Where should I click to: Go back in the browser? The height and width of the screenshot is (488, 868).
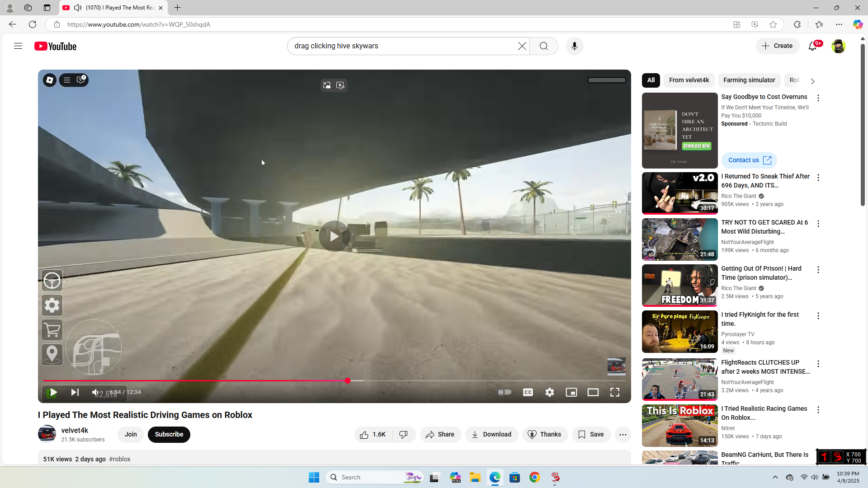pyautogui.click(x=13, y=24)
